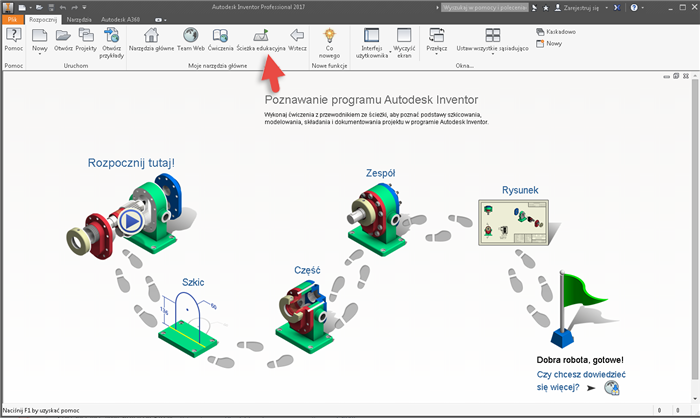Screen dimensions: 700x418
Task: Expand Interfejs użytkownika dropdown arrow
Action: [390, 52]
